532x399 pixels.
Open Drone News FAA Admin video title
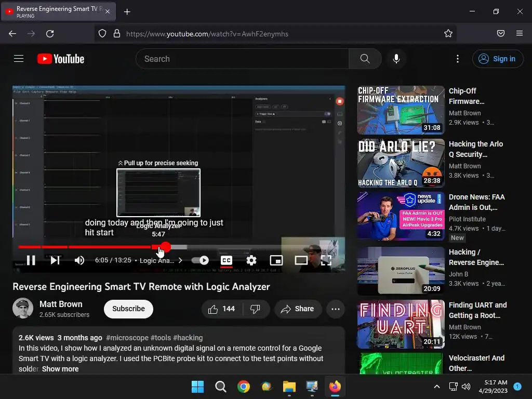477,202
